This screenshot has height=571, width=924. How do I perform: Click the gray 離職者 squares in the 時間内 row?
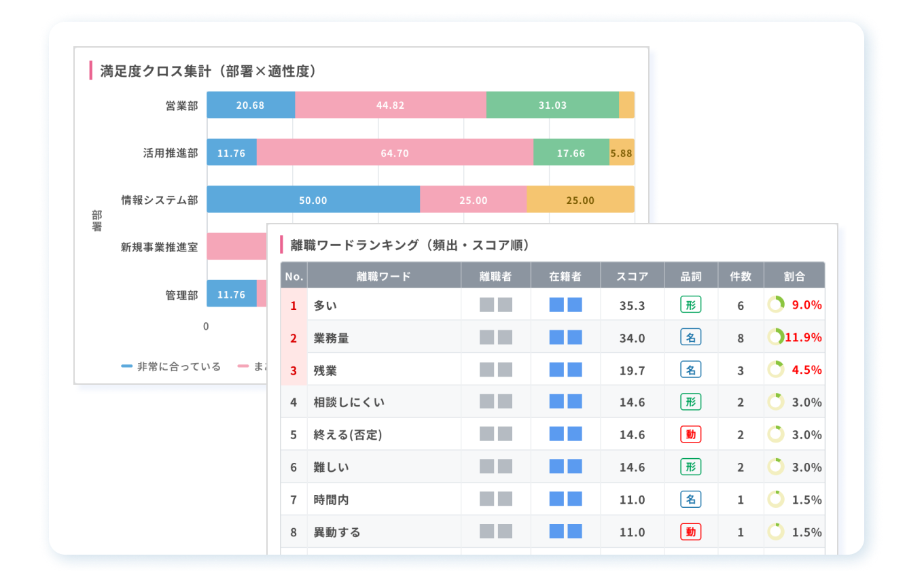(x=496, y=500)
